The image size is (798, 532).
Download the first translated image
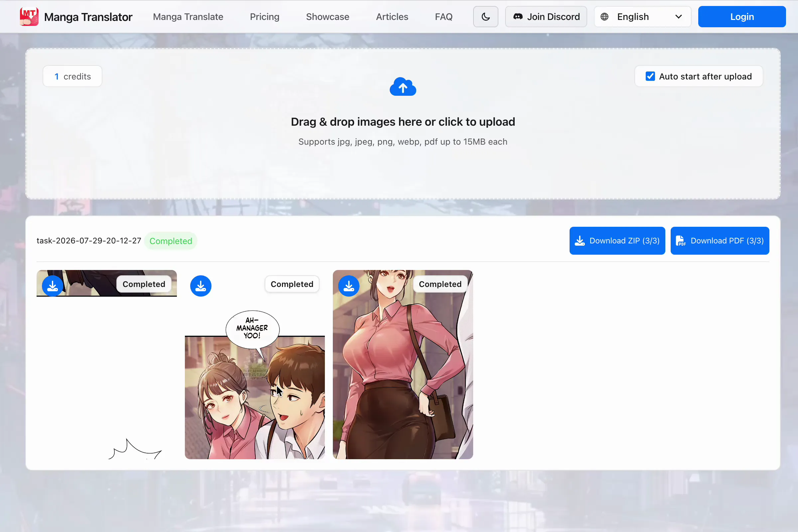click(53, 286)
